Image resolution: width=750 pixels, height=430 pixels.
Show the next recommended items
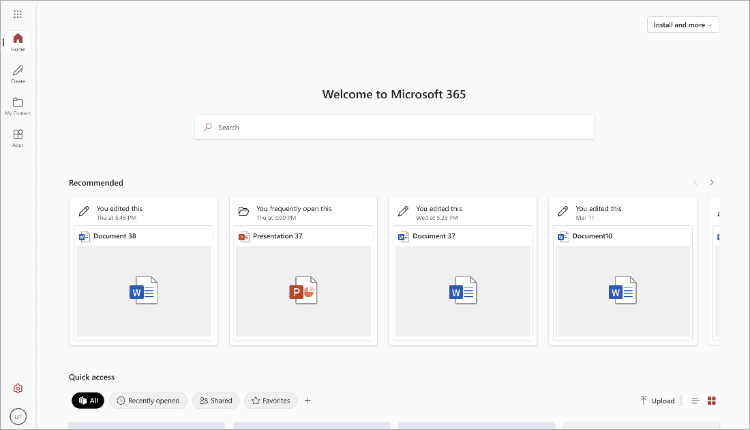pyautogui.click(x=712, y=182)
